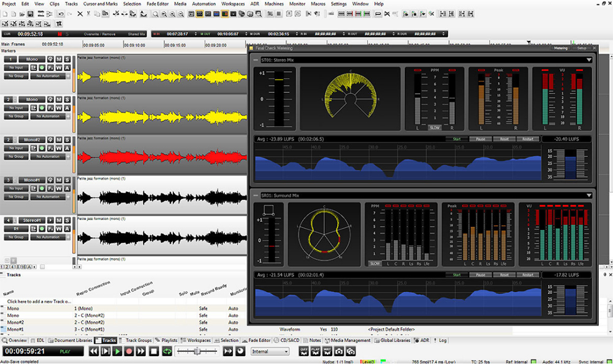Viewport: 613px width, 364px height.
Task: Click Reset in Stereo Mix loudness section
Action: coord(504,139)
